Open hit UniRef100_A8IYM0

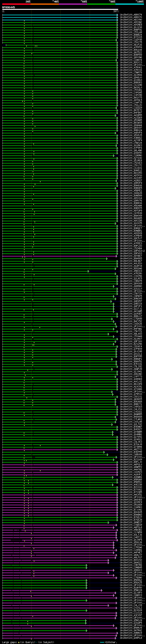[131, 20]
